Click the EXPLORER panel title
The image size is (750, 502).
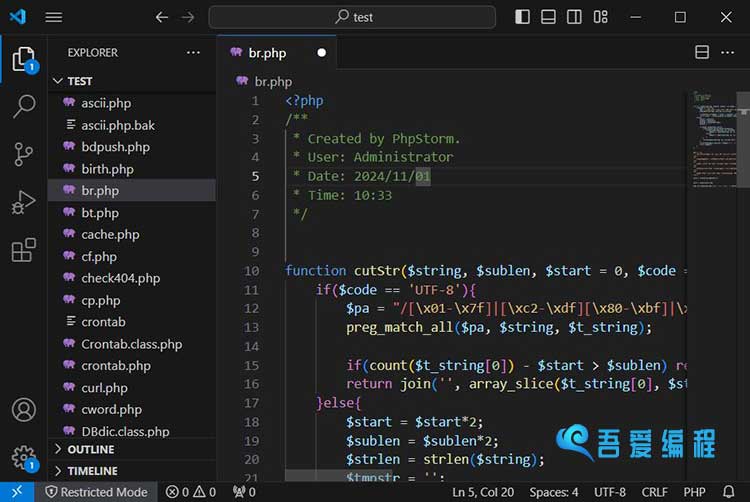click(92, 52)
